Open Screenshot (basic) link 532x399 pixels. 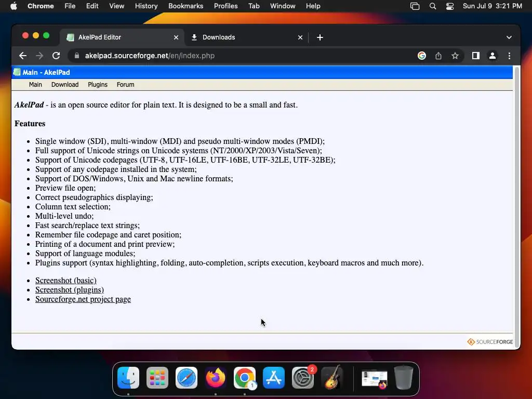(x=66, y=280)
